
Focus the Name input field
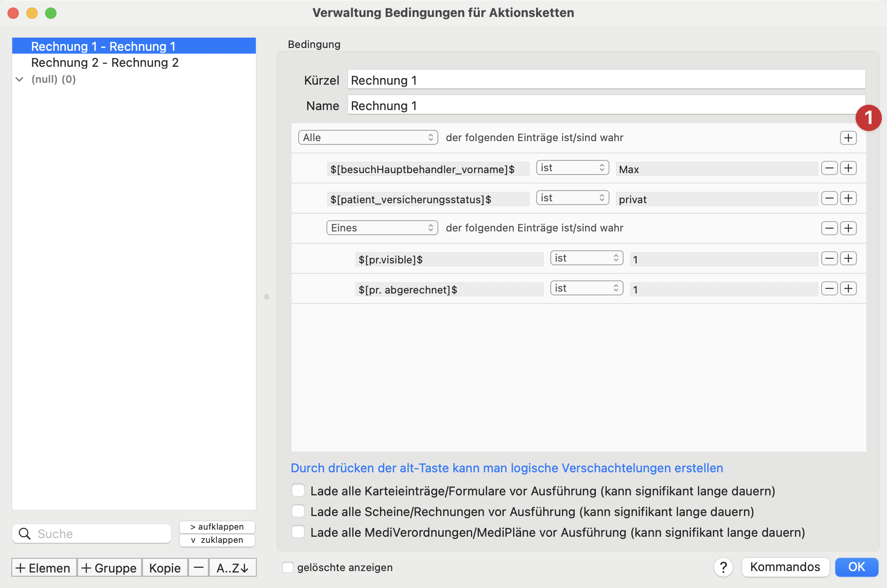(606, 105)
